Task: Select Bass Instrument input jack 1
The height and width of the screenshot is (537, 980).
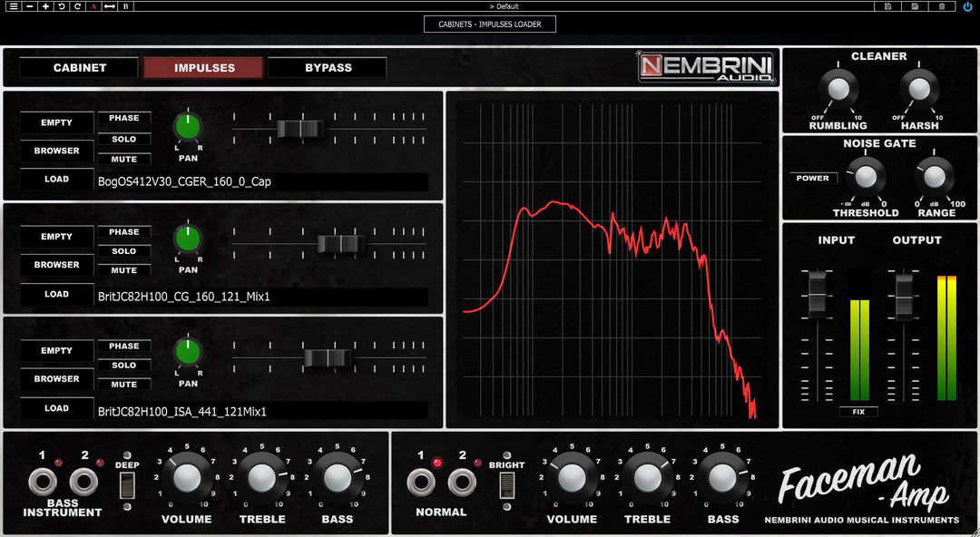Action: pyautogui.click(x=42, y=482)
